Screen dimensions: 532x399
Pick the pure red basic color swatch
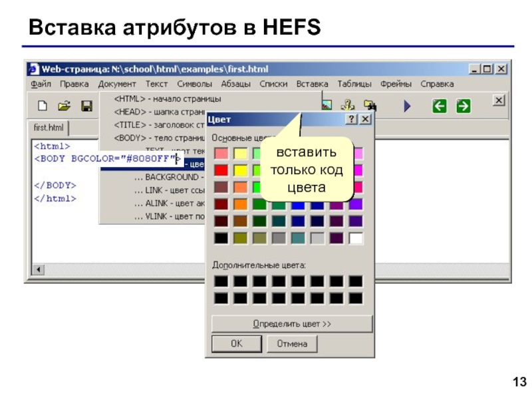221,170
